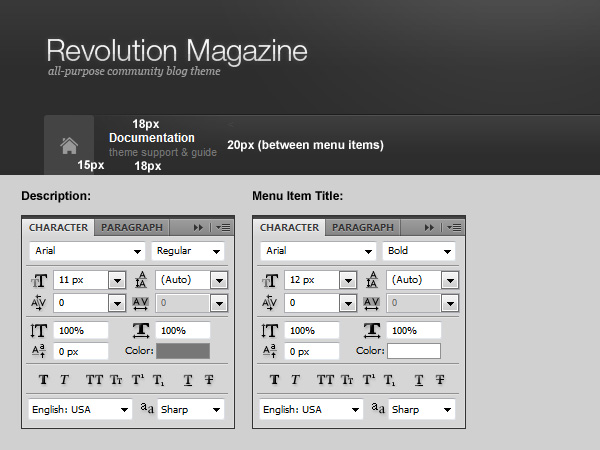Open Sharp anti-aliasing dropdown in Menu Item Title panel
This screenshot has height=450, width=600.
point(422,409)
